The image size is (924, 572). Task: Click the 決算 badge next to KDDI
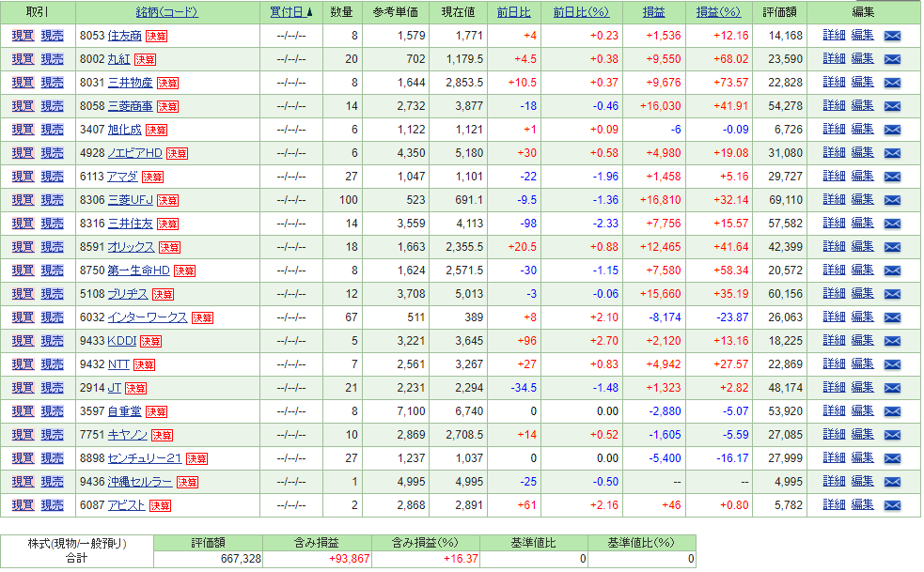click(150, 342)
